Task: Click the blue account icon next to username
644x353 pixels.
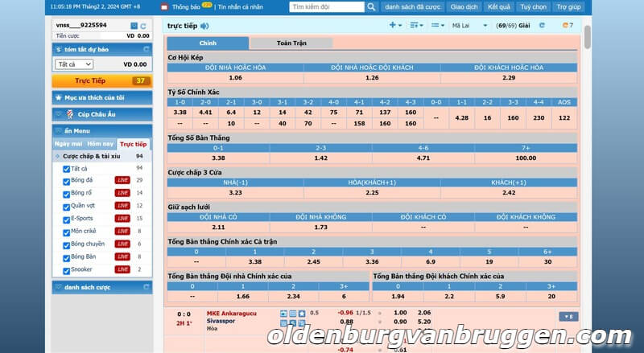Action: (134, 26)
